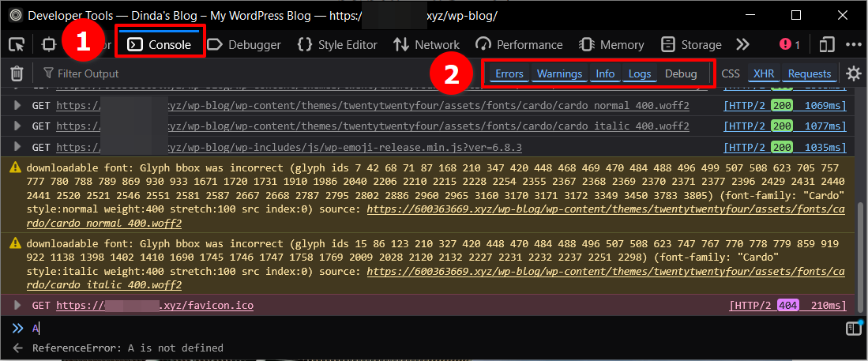This screenshot has width=868, height=361.
Task: Toggle the Warnings filter
Action: pyautogui.click(x=559, y=73)
